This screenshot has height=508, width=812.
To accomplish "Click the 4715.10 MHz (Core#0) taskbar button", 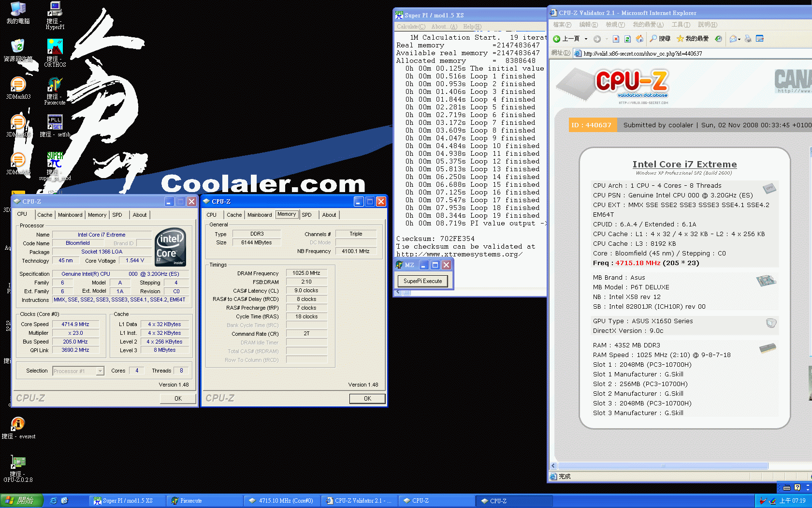I will coord(281,501).
